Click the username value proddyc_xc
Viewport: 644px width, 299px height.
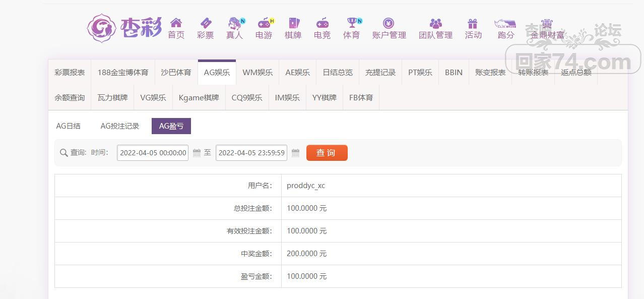(306, 186)
